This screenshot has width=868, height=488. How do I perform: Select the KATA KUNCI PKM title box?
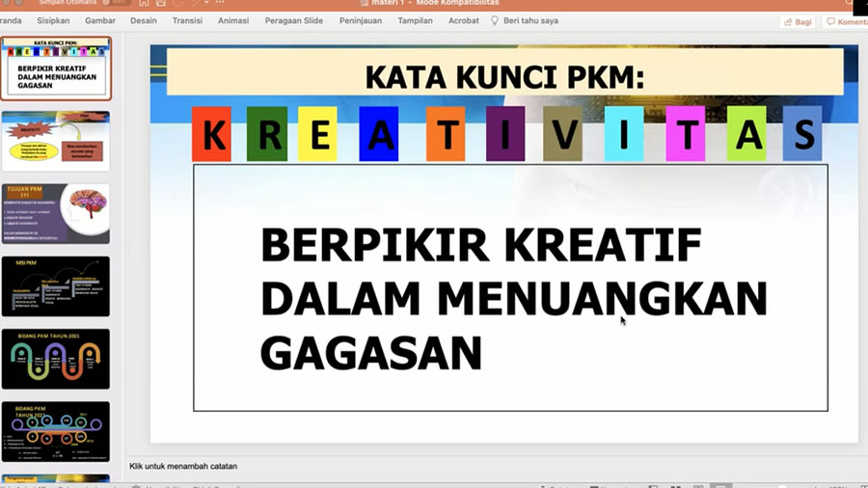tap(504, 74)
